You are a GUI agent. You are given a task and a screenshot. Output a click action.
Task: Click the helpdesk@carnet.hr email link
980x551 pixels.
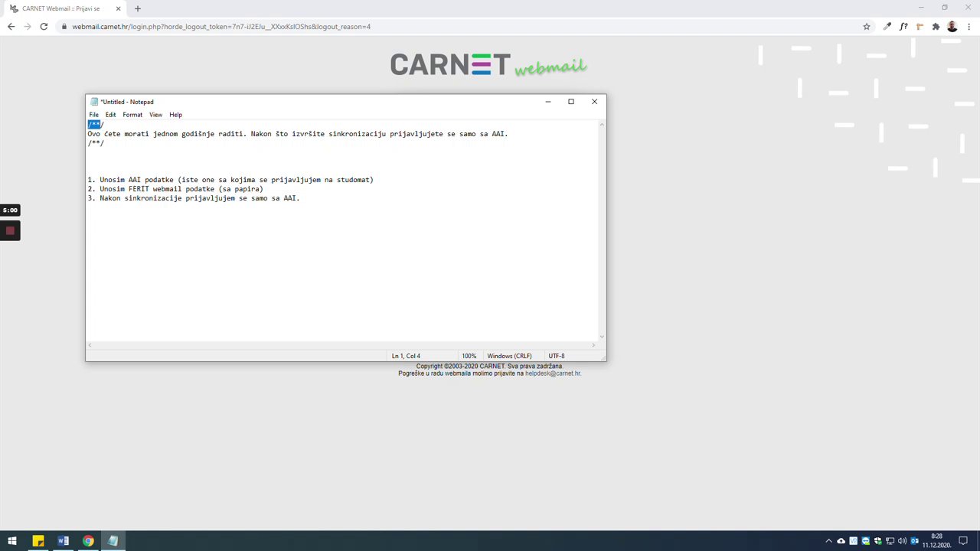tap(553, 373)
